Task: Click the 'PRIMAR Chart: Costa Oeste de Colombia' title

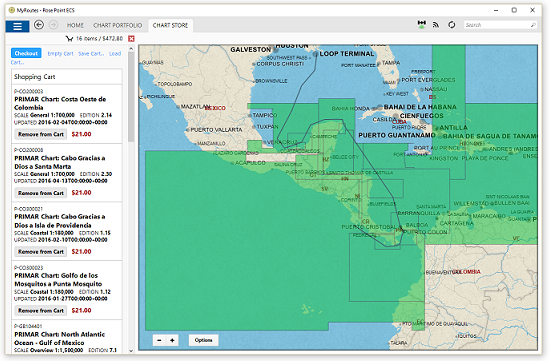Action: pos(60,103)
